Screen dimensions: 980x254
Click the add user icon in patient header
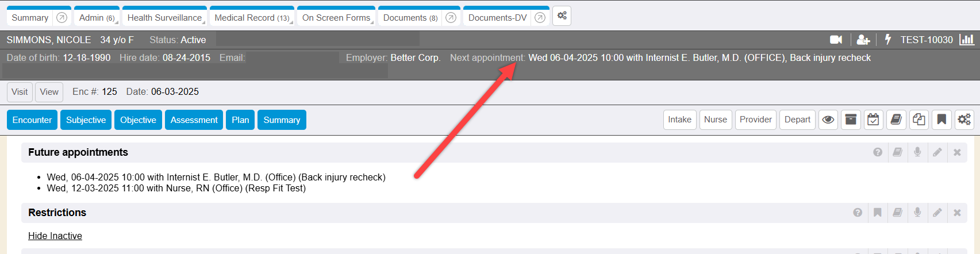click(x=863, y=40)
